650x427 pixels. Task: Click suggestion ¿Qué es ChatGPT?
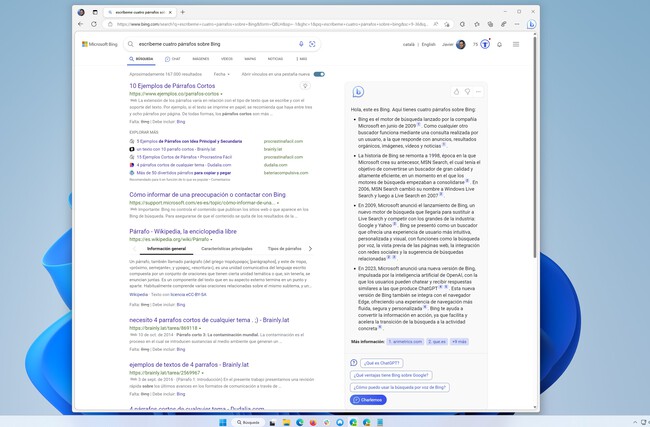(381, 363)
